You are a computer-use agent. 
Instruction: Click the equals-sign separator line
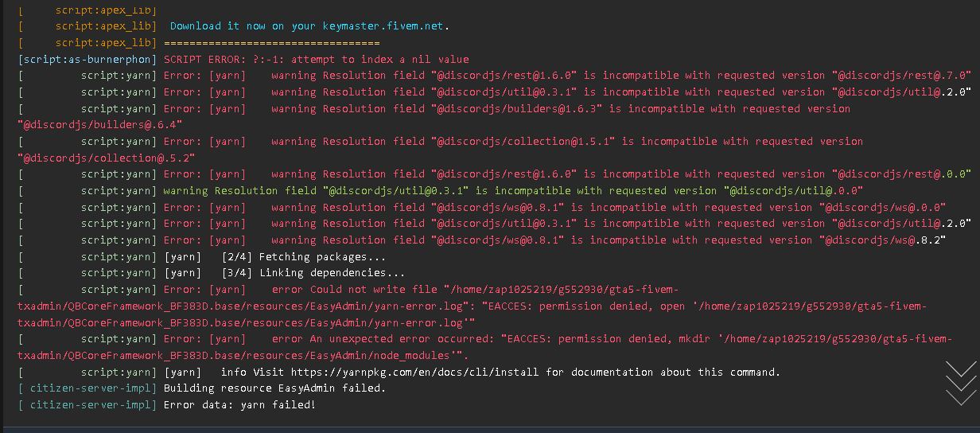(x=271, y=43)
